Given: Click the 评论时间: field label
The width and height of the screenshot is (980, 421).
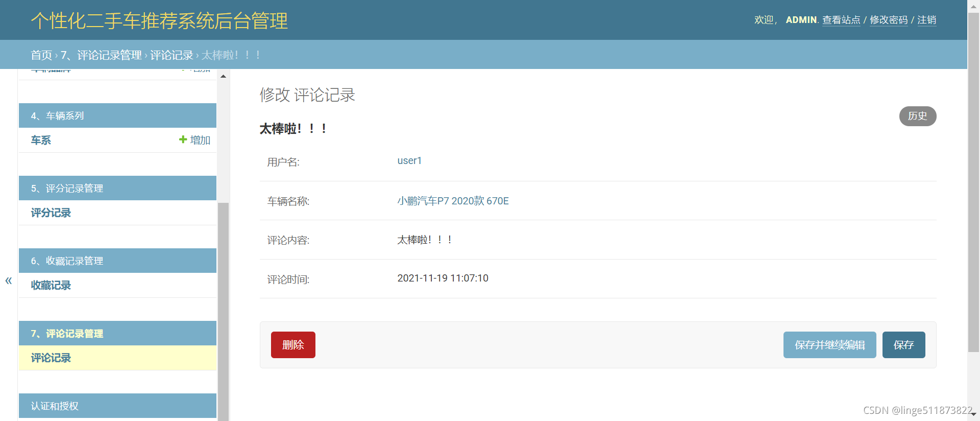Looking at the screenshot, I should pos(288,279).
